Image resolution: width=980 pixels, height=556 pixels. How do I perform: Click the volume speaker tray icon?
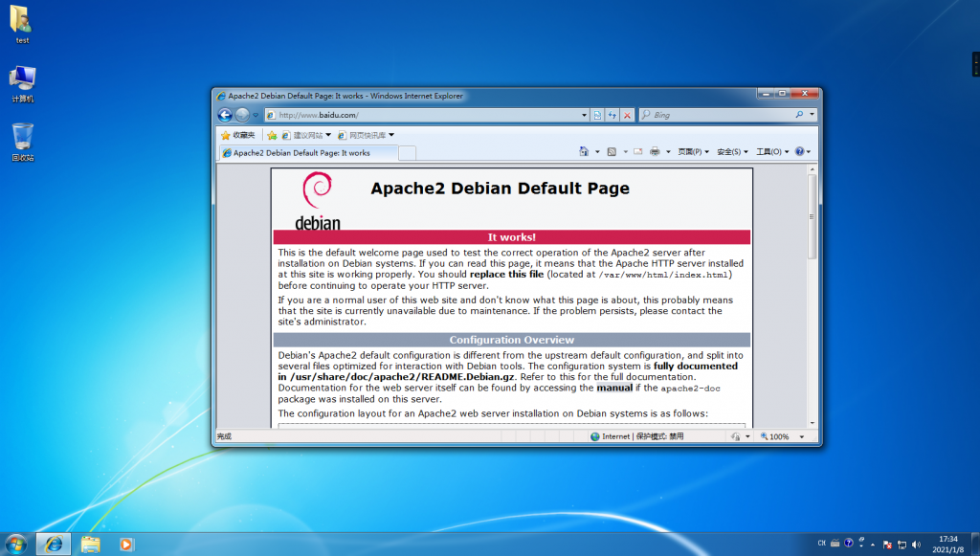tap(916, 545)
